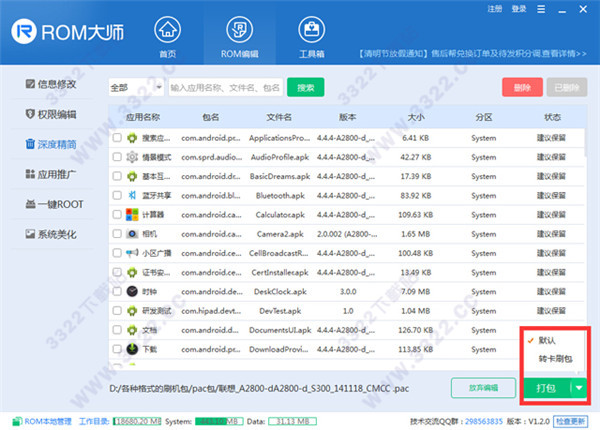Select 默认 option in pack menu
Image resolution: width=600 pixels, height=430 pixels.
coord(550,339)
